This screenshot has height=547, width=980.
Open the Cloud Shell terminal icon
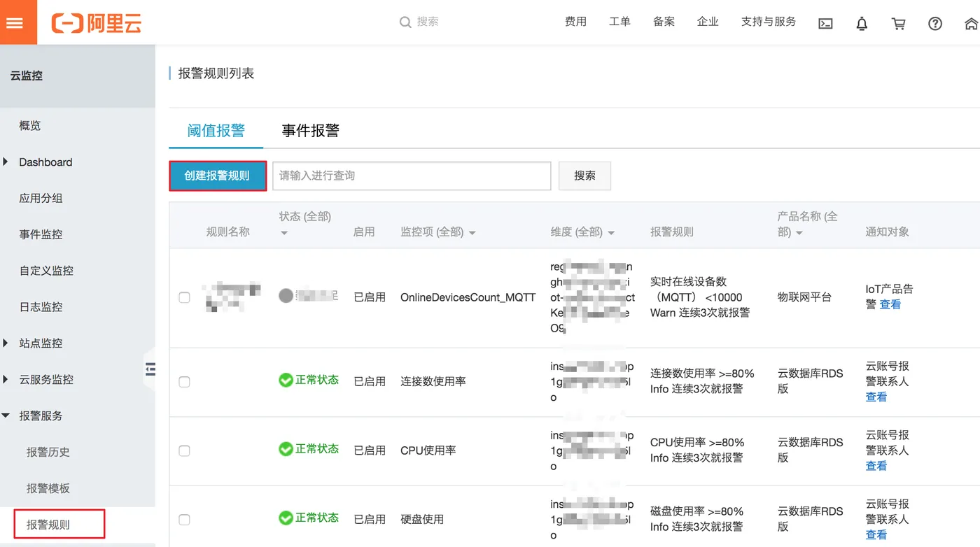826,23
